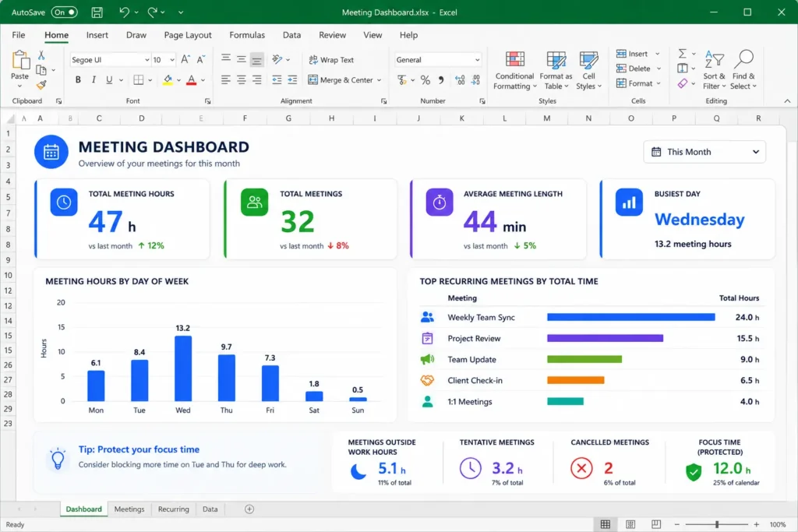The image size is (798, 532).
Task: Open Cell Styles gallery
Action: tap(589, 70)
